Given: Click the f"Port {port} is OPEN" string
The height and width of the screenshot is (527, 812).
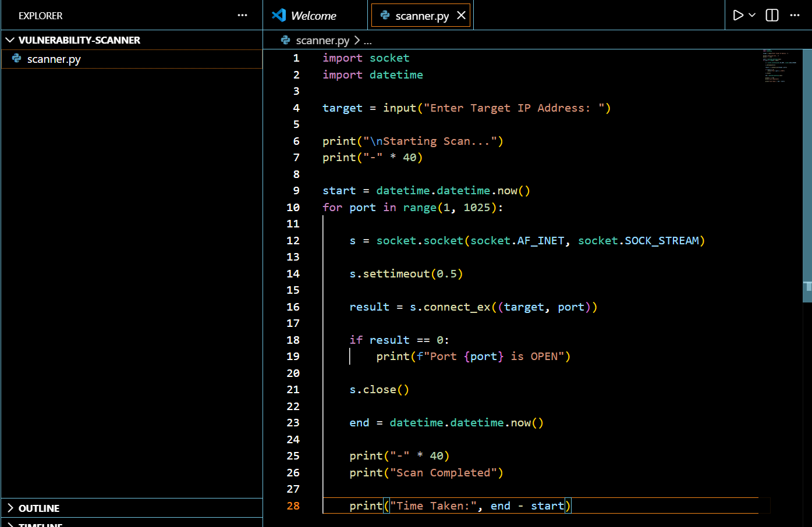Looking at the screenshot, I should (x=490, y=357).
